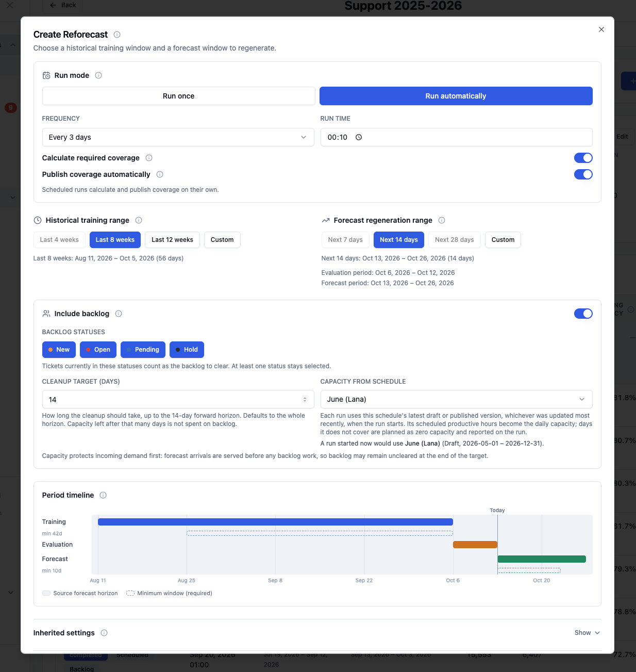The image size is (636, 672).
Task: Click 'Last 8 weeks: Aug 11, 2026 – Oct 5, 2026' text
Action: pyautogui.click(x=108, y=258)
